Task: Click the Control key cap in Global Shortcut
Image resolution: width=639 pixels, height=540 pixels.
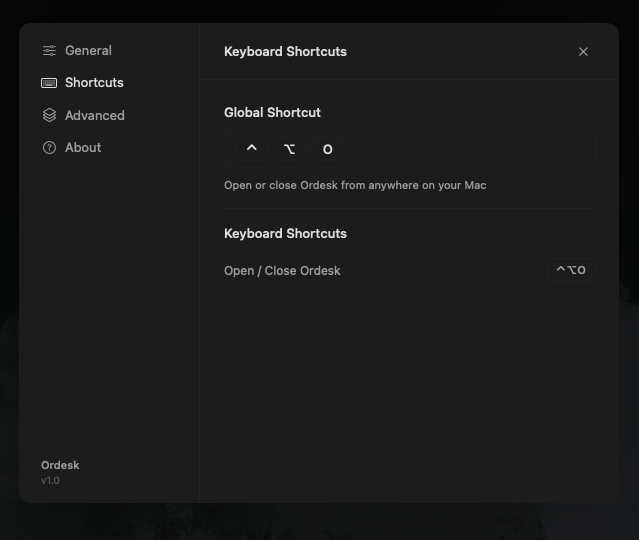Action: (x=252, y=149)
